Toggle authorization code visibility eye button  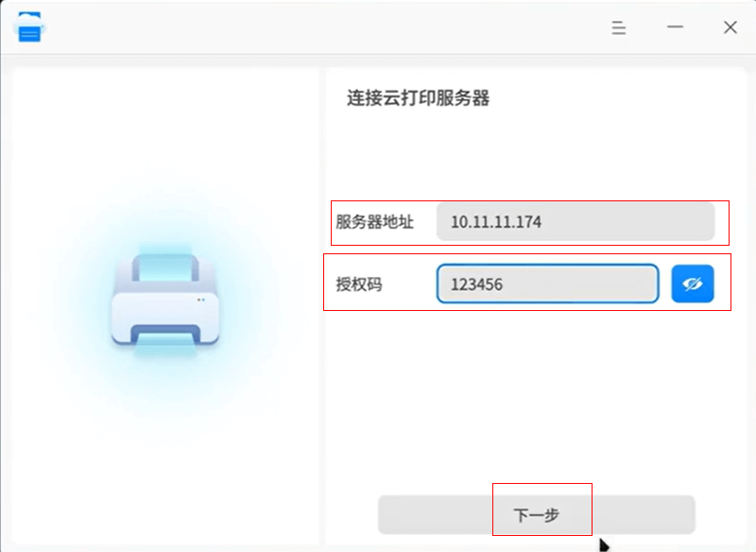click(693, 284)
